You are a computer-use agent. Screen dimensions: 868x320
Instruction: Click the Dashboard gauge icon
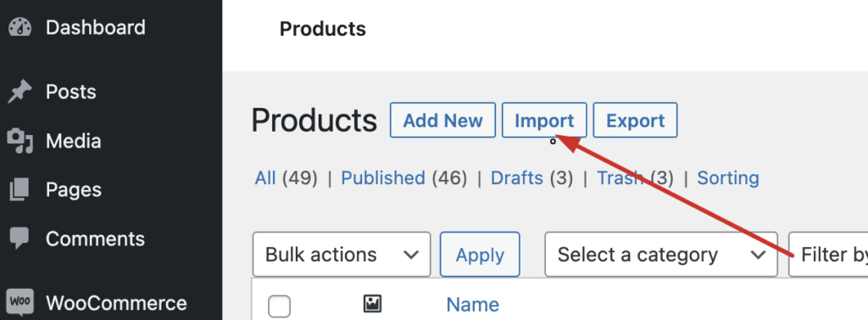click(20, 28)
